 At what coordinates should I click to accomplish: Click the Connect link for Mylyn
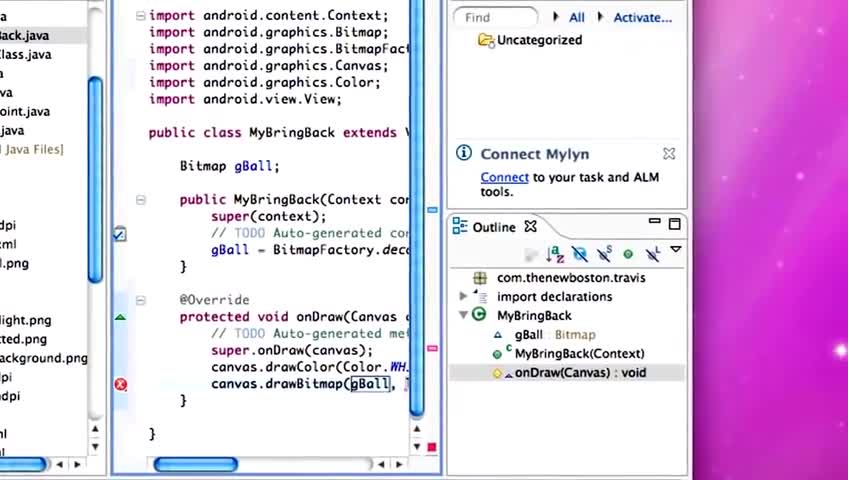505,177
